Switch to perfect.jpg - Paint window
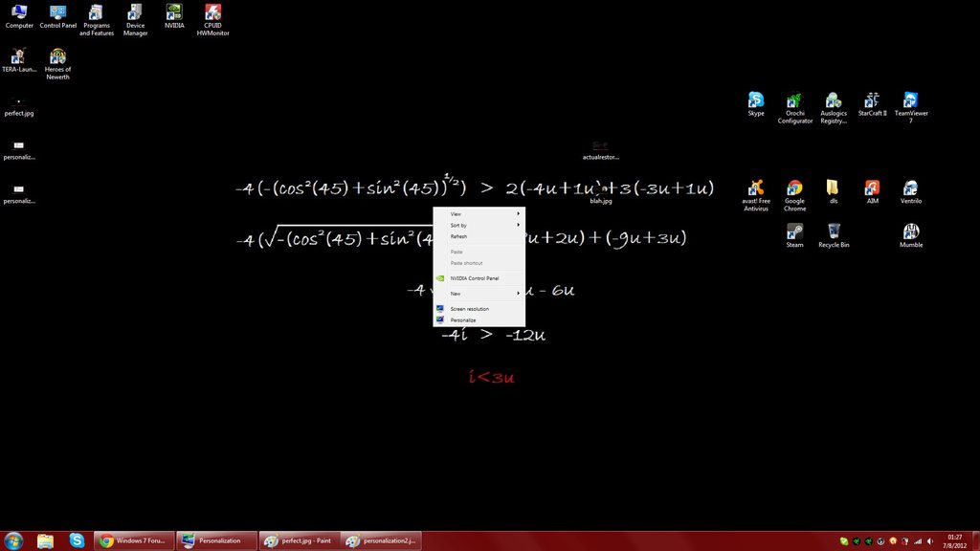 pos(299,540)
